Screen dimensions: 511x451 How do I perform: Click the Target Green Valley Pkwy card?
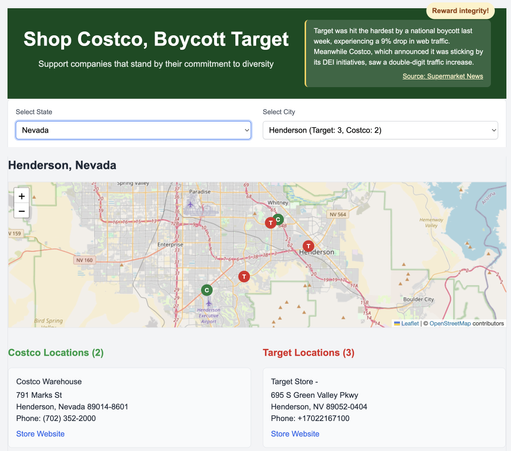click(x=384, y=407)
